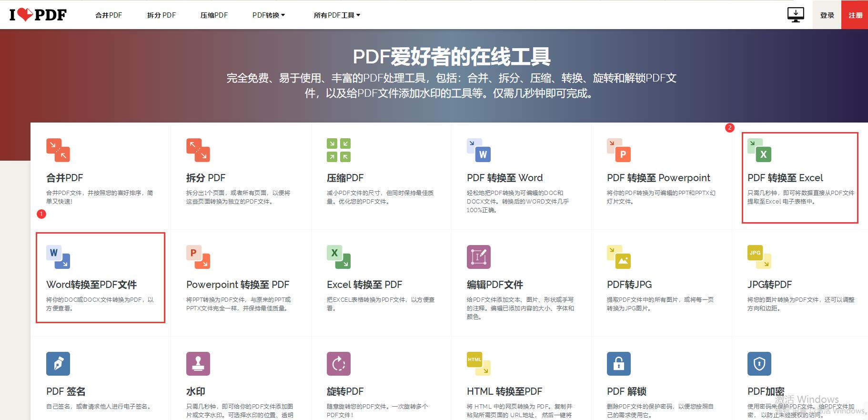The image size is (868, 420).
Task: Click the PDF爱好者的在线工具 headline
Action: 452,57
